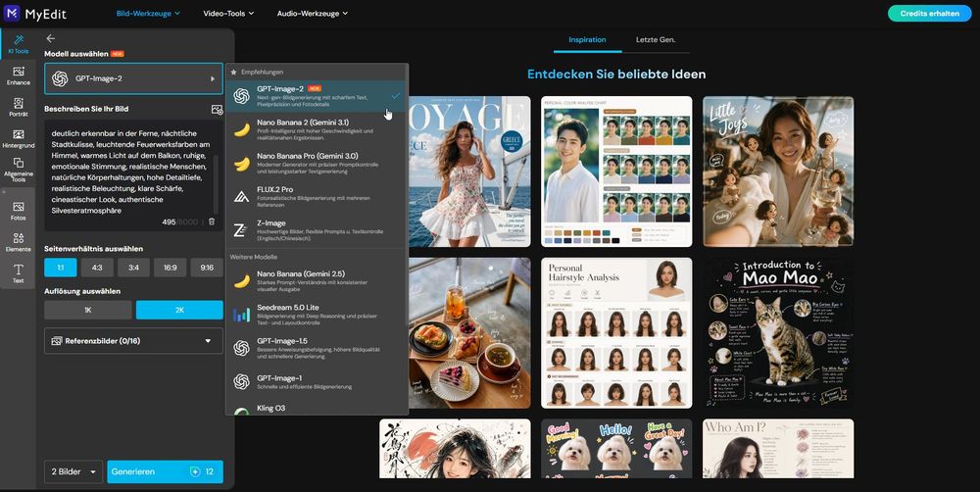Image resolution: width=980 pixels, height=492 pixels.
Task: Click the image upload icon beside Beschreiben Sie Ihr Bild
Action: (x=217, y=110)
